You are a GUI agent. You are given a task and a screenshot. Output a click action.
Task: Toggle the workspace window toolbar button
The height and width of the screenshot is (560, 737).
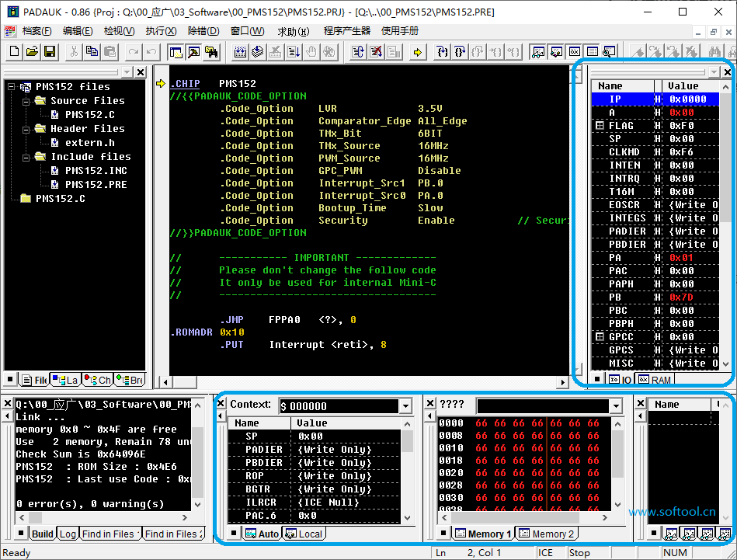click(176, 52)
